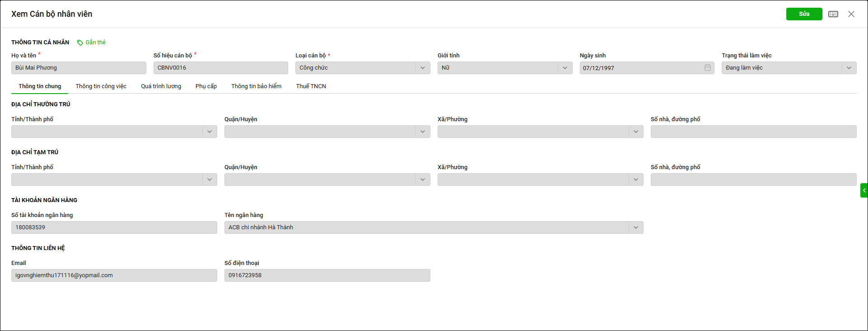Expand the green side panel arrow

pos(864,190)
